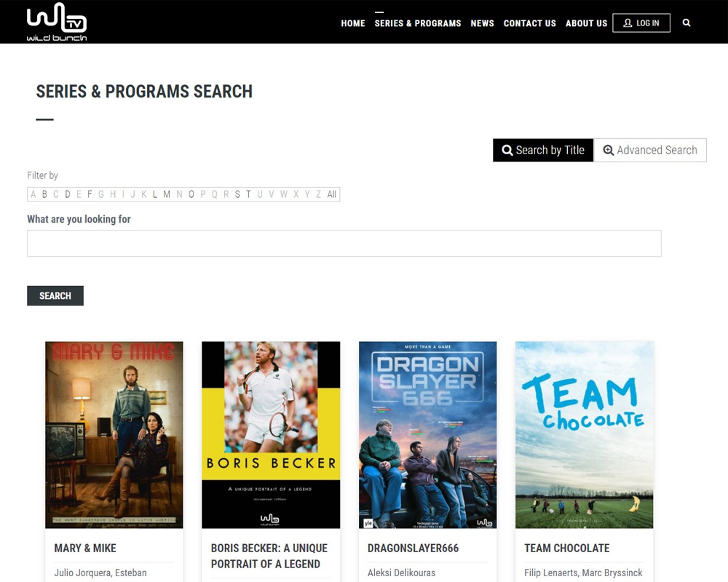The height and width of the screenshot is (582, 728).
Task: Focus the 'What are you looking for' field
Action: [344, 243]
